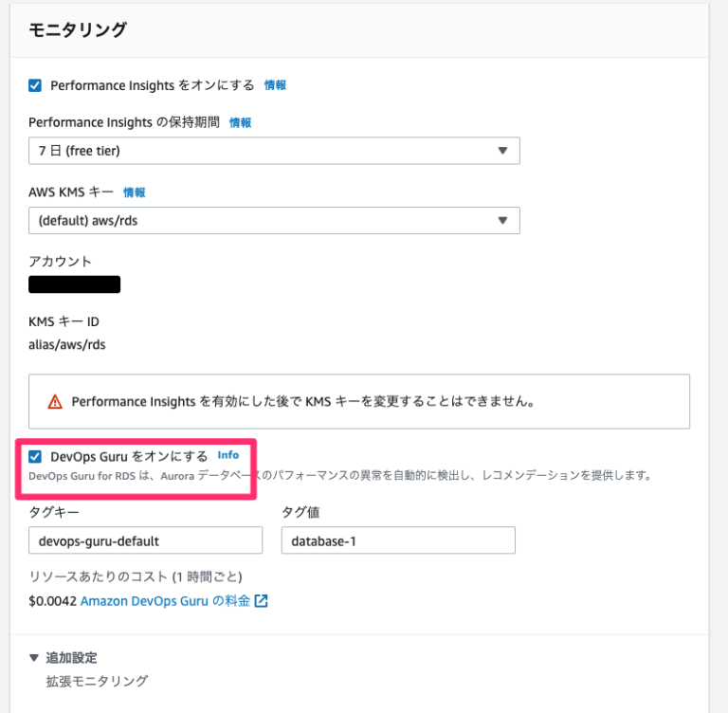Click the red warning triangle icon
The height and width of the screenshot is (713, 728).
(55, 401)
